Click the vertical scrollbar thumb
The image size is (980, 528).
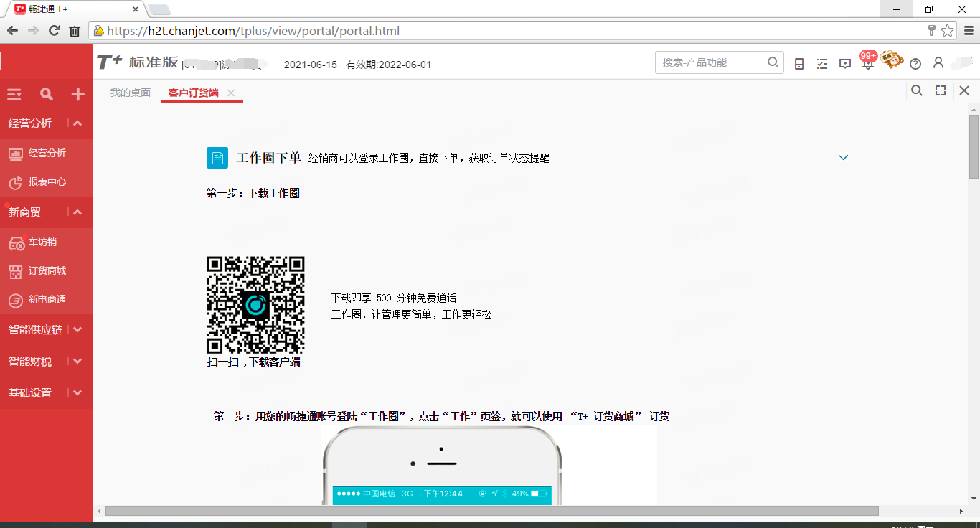point(974,146)
